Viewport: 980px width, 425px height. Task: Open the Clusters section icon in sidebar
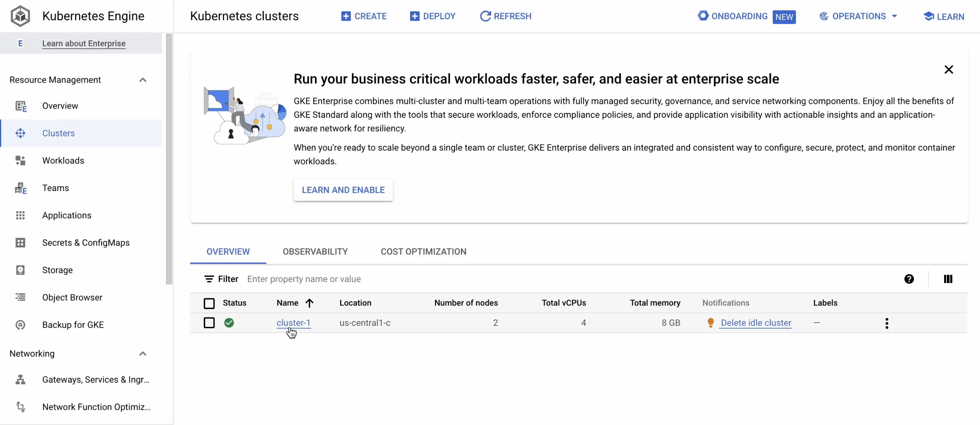21,133
